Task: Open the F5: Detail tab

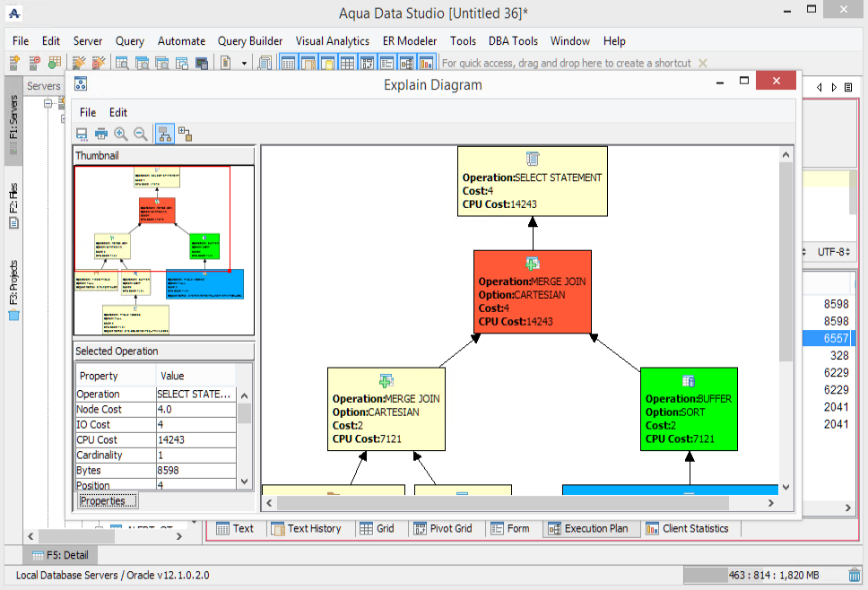Action: 60,555
